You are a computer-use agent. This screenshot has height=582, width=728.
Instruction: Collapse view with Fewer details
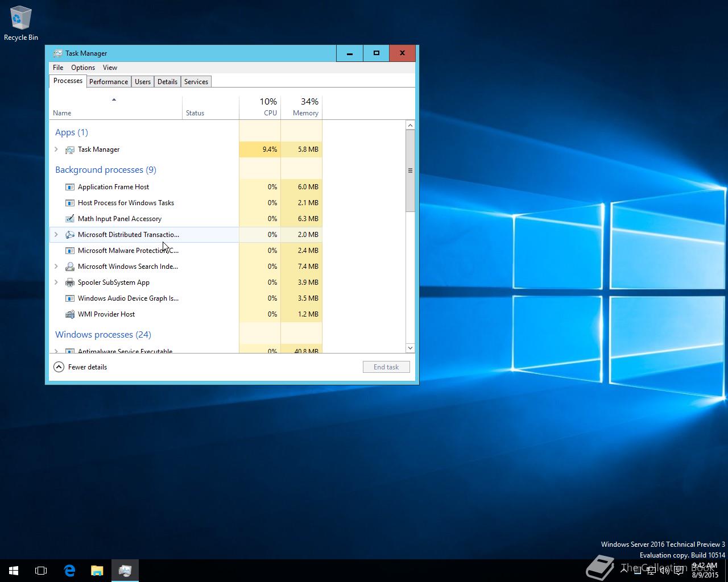point(80,367)
